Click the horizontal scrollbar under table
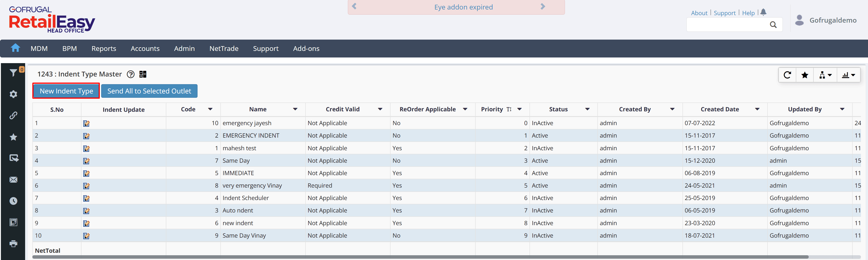The image size is (868, 260). pos(420,257)
